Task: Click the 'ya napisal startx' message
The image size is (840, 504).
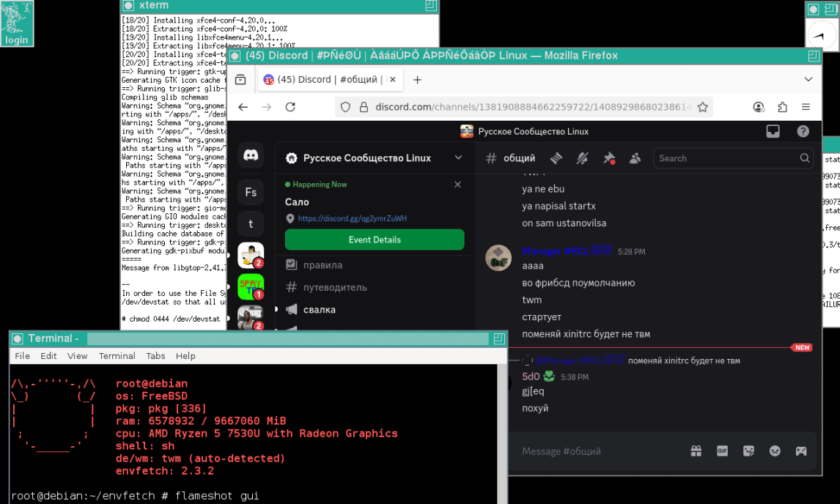Action: 559,206
